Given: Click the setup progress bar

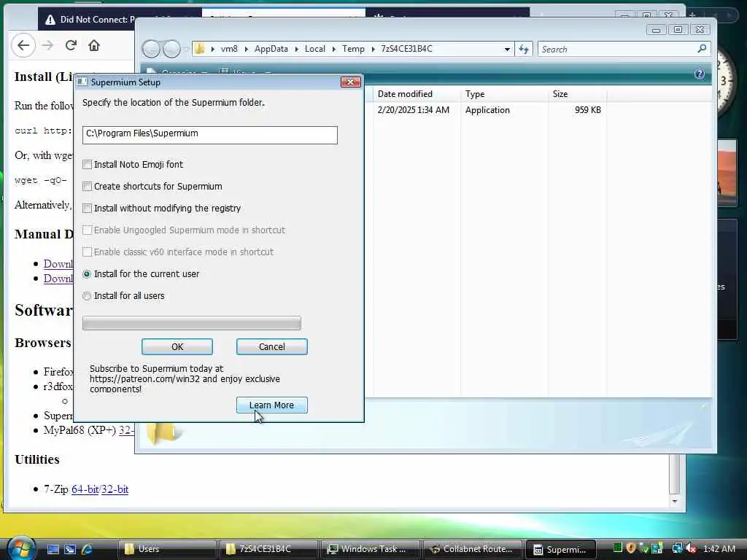Looking at the screenshot, I should click(x=192, y=323).
